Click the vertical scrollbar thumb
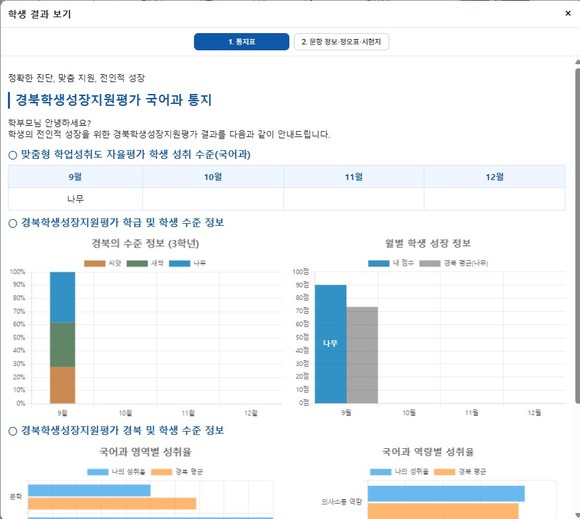The height and width of the screenshot is (519, 580). 577,235
